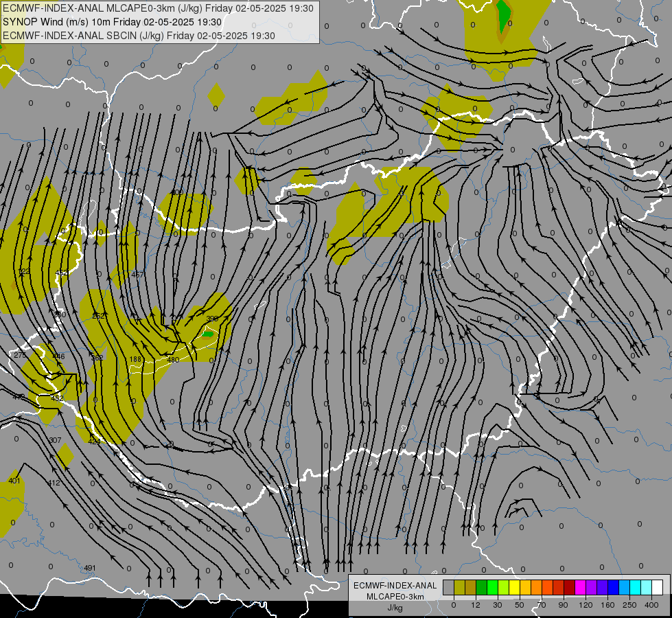
Task: Click the SBCIN value 401 on map
Action: click(14, 481)
